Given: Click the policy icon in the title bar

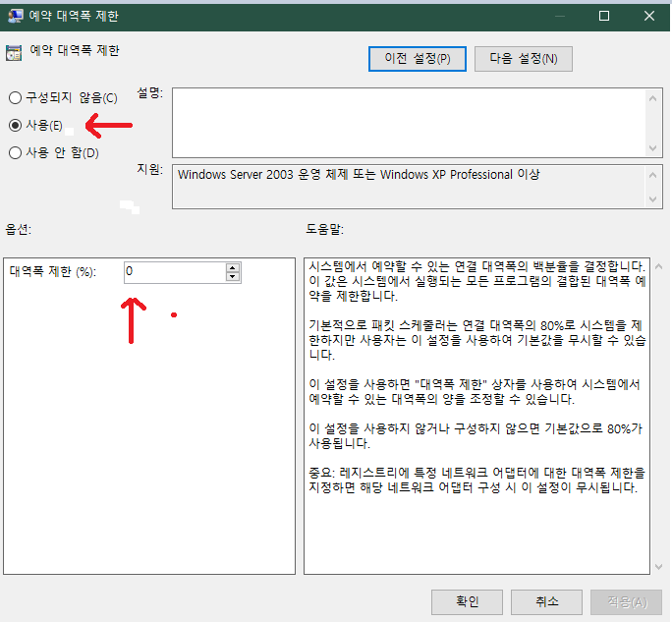Looking at the screenshot, I should pyautogui.click(x=16, y=16).
